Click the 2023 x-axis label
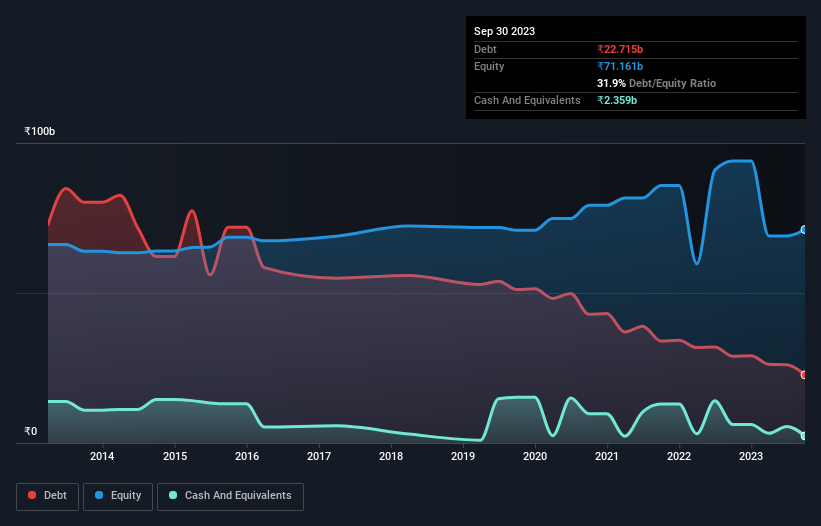This screenshot has height=526, width=821. click(751, 456)
